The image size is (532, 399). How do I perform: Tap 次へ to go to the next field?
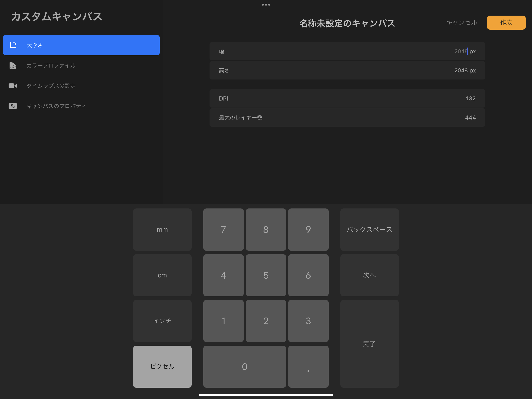pos(369,275)
